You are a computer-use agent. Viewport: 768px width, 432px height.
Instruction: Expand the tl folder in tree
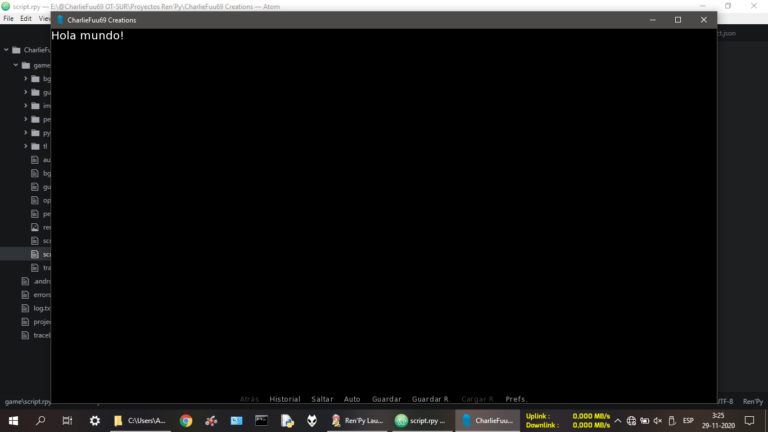click(x=26, y=146)
